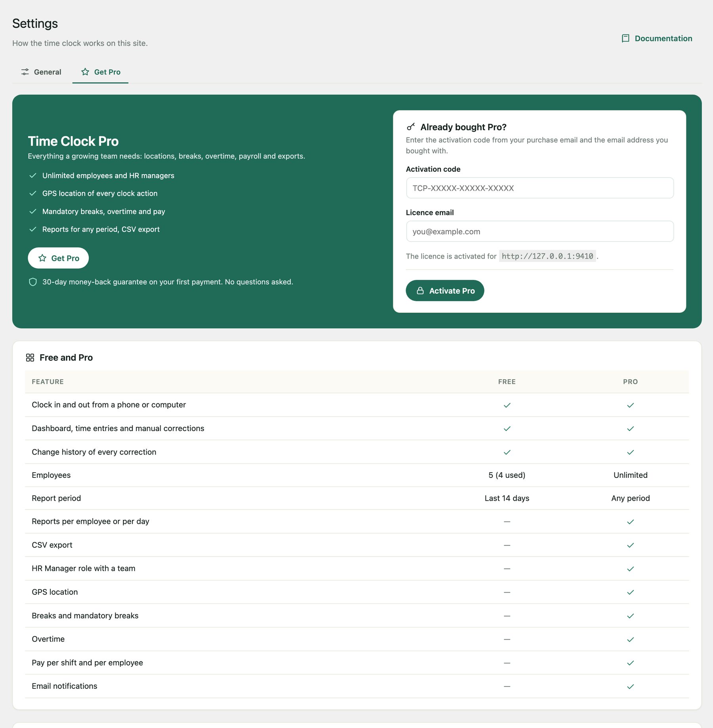
Task: Click the Time Clock Pro heading
Action: pyautogui.click(x=73, y=141)
